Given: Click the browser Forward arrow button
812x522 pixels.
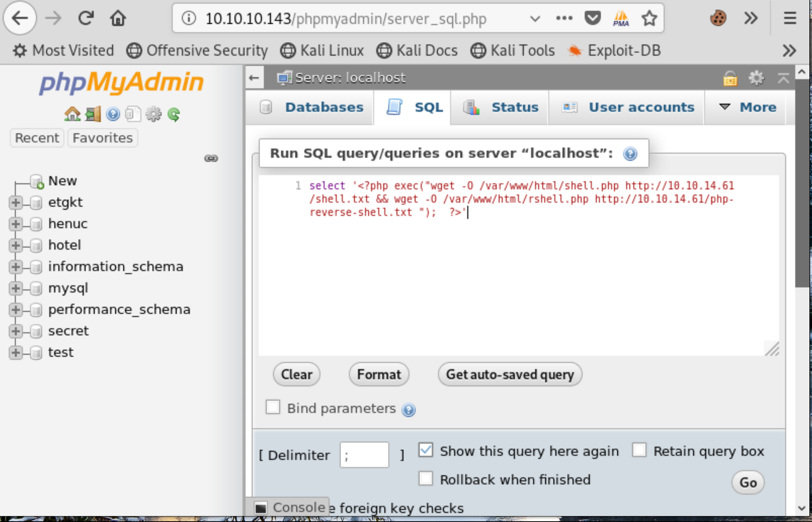Looking at the screenshot, I should tap(53, 18).
